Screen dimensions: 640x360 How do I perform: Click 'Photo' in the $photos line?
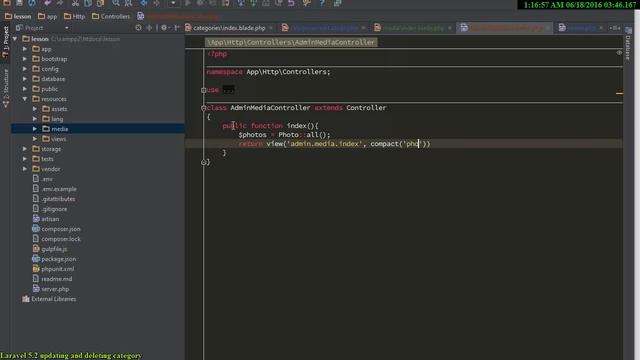click(x=288, y=135)
